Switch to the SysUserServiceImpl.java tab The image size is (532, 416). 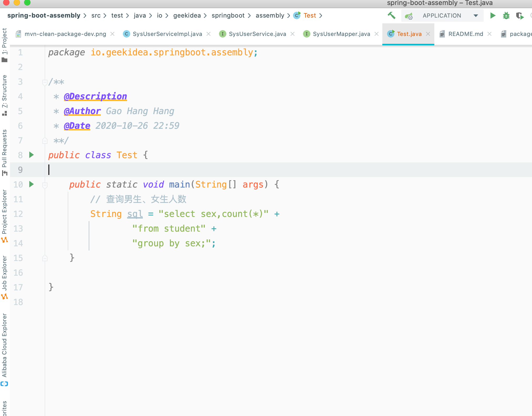(x=167, y=34)
